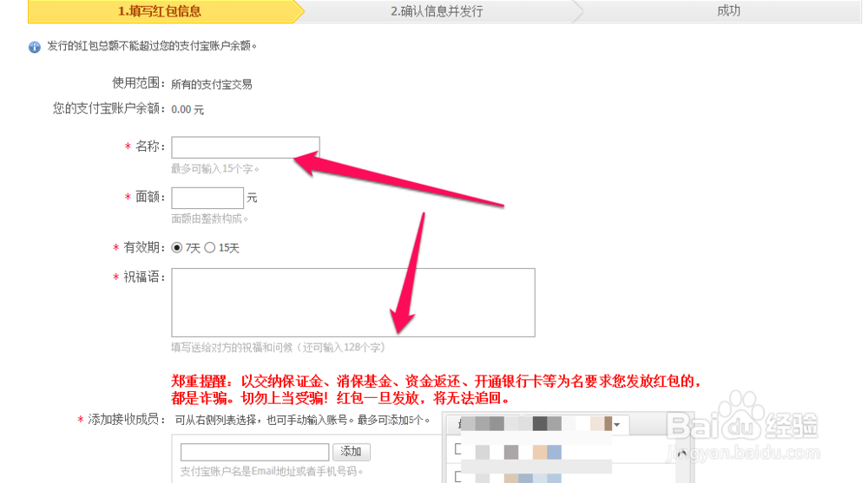Click the text 可从右侧列表选择，也可手动输入账号
Image resolution: width=868 pixels, height=483 pixels.
coord(264,421)
